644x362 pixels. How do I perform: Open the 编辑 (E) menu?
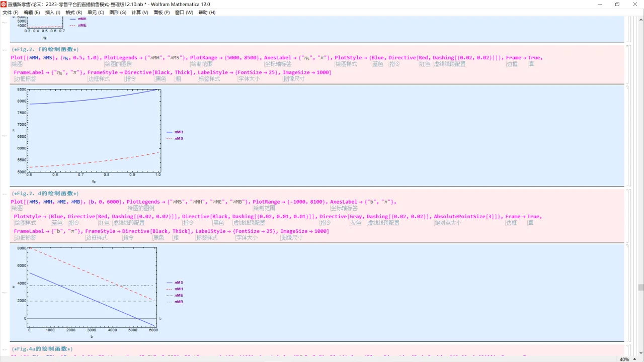point(32,13)
